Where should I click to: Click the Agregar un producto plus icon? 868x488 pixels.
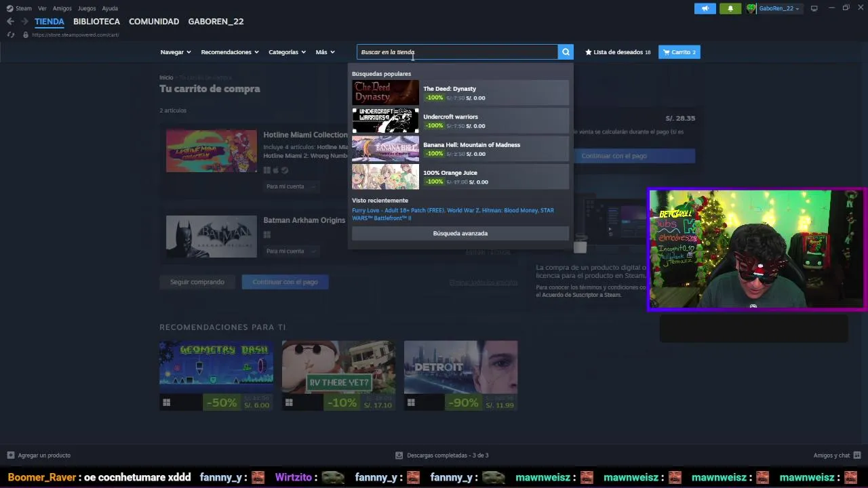pyautogui.click(x=10, y=455)
